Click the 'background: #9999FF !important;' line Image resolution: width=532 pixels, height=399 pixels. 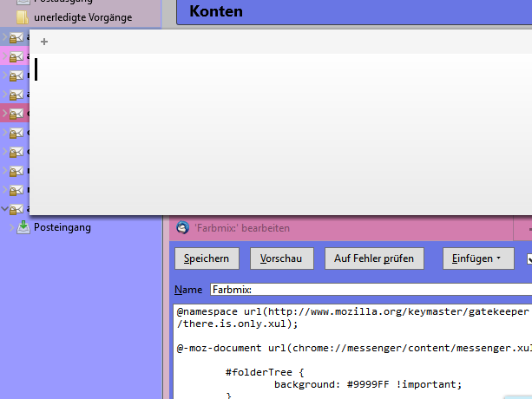pos(368,384)
